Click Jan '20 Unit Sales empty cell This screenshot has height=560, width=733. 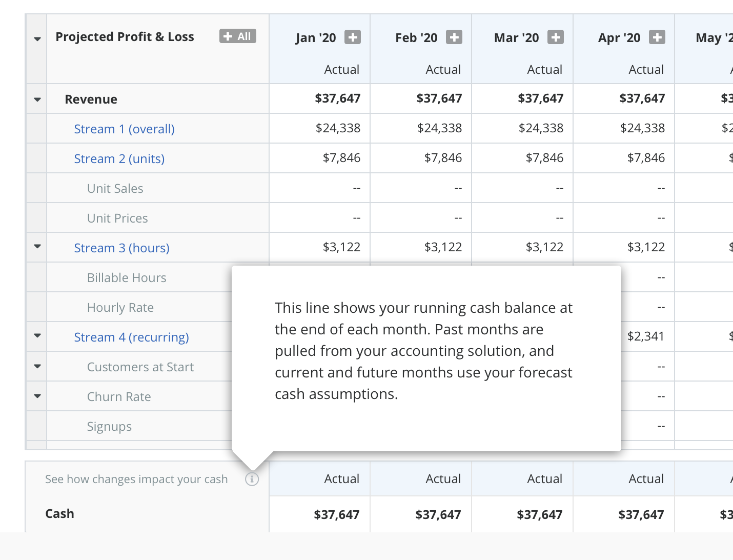[320, 188]
